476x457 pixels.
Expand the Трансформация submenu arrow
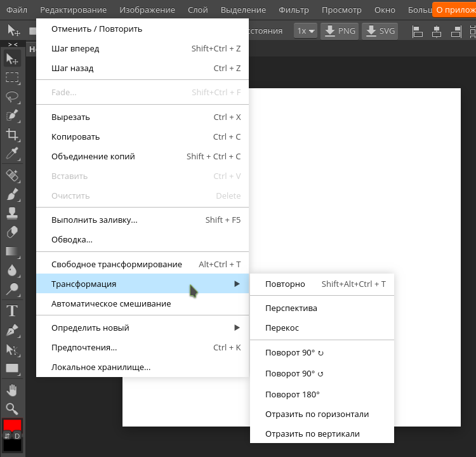pos(237,284)
